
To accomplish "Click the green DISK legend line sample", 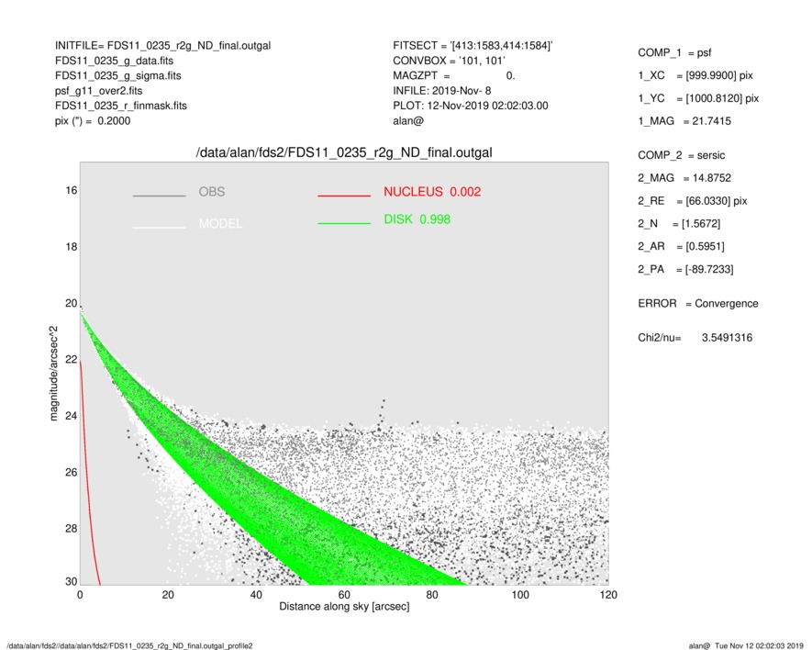I will 344,223.
